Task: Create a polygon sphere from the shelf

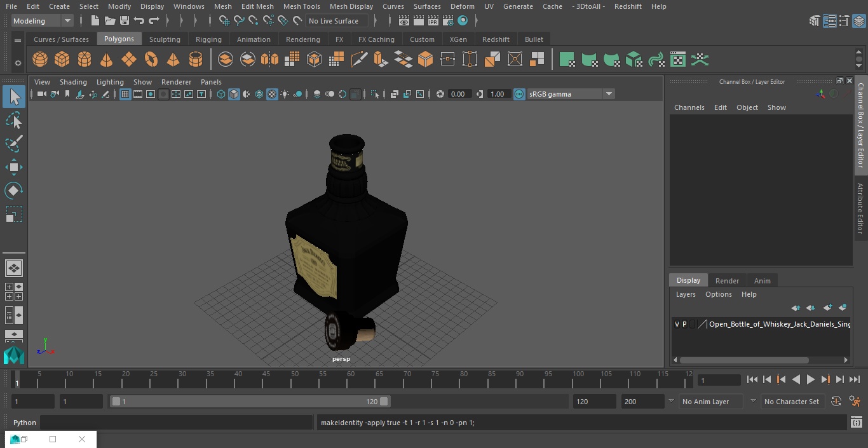Action: (40, 60)
